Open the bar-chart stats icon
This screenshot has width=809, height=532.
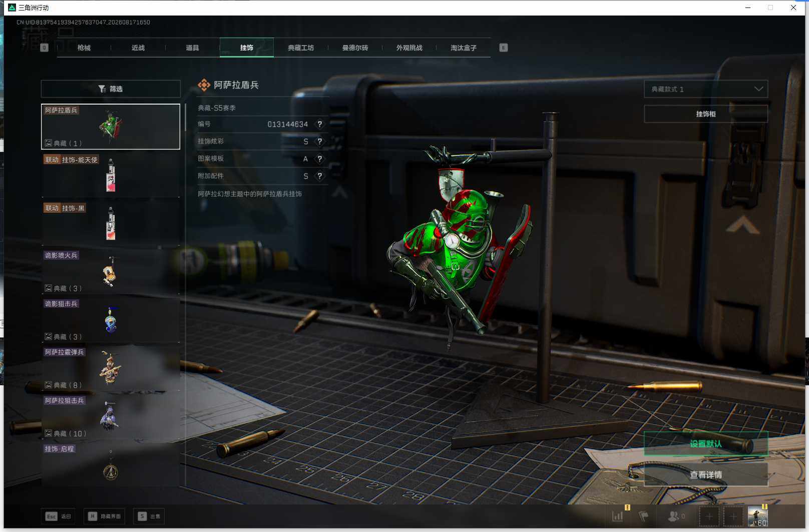[618, 516]
